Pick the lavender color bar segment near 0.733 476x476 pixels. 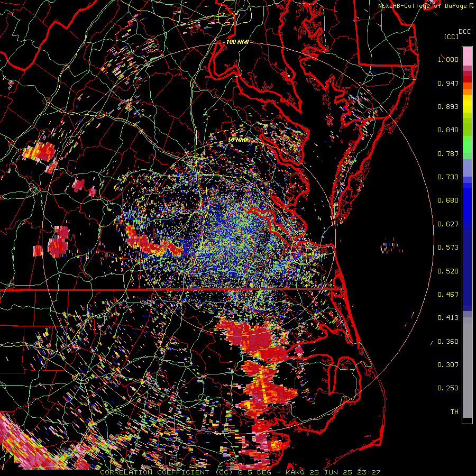pos(467,168)
